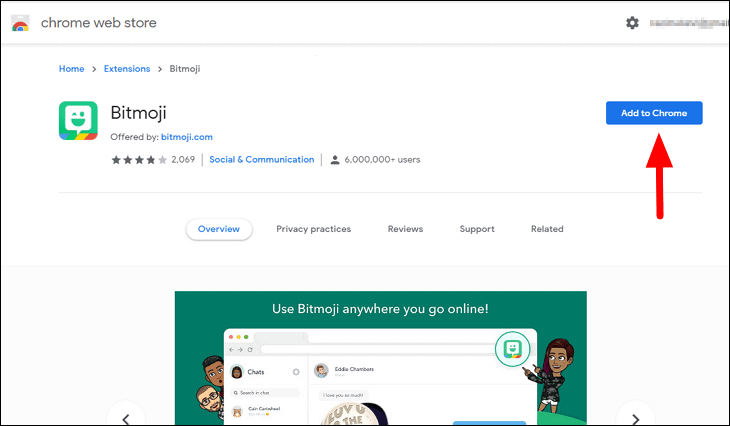Select the Overview tab
This screenshot has width=730, height=426.
(219, 229)
